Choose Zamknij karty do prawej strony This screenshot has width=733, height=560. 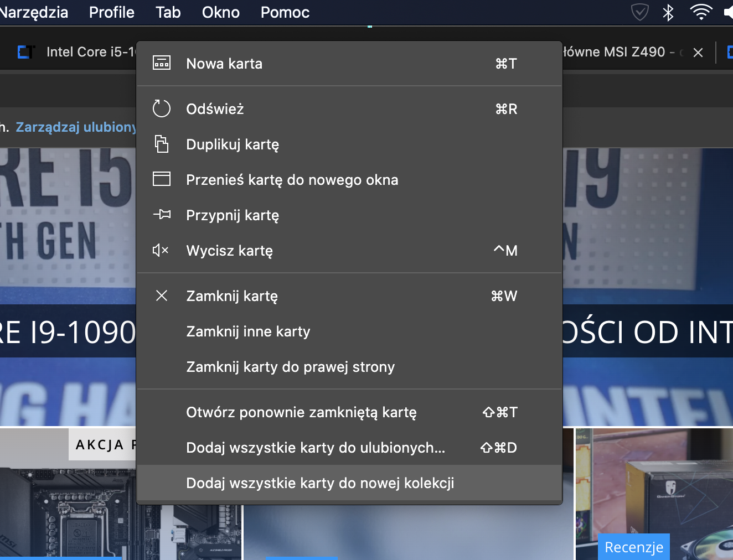point(349,367)
